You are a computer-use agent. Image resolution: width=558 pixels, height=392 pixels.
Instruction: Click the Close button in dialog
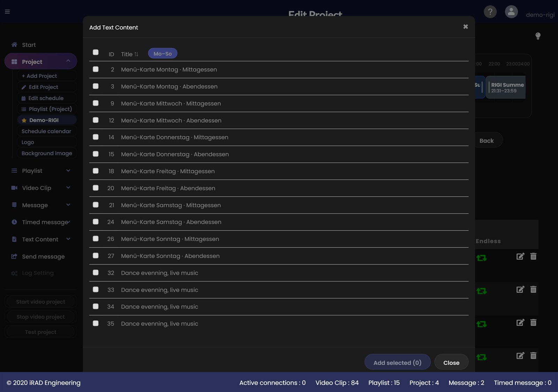tap(451, 362)
